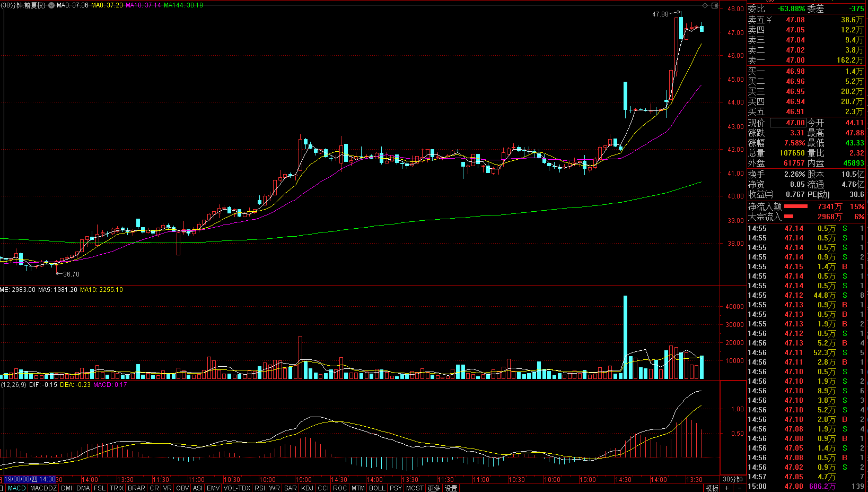Click the 换手 2.26% value
The height and width of the screenshot is (492, 868).
[x=795, y=174]
